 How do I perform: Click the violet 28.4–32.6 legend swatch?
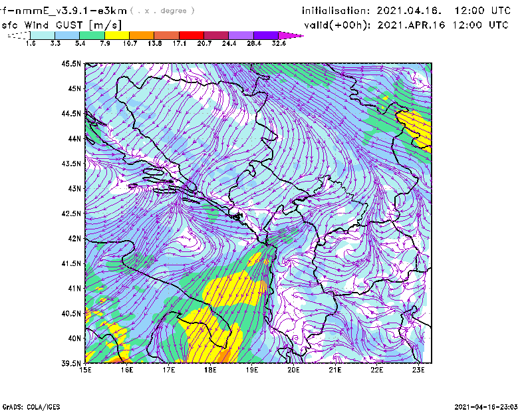point(265,35)
